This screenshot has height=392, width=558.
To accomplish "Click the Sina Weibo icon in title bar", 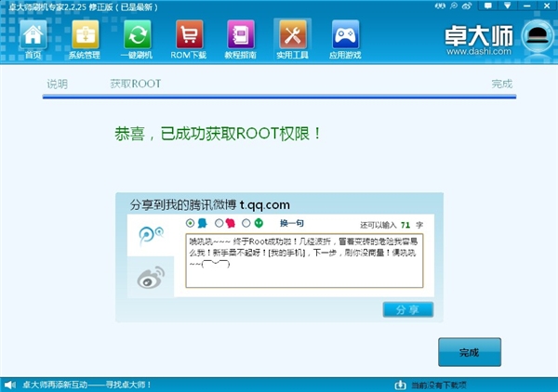I will [x=467, y=7].
